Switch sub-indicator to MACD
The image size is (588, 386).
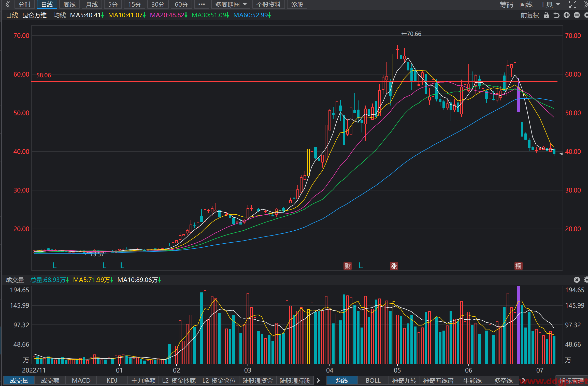(x=81, y=380)
